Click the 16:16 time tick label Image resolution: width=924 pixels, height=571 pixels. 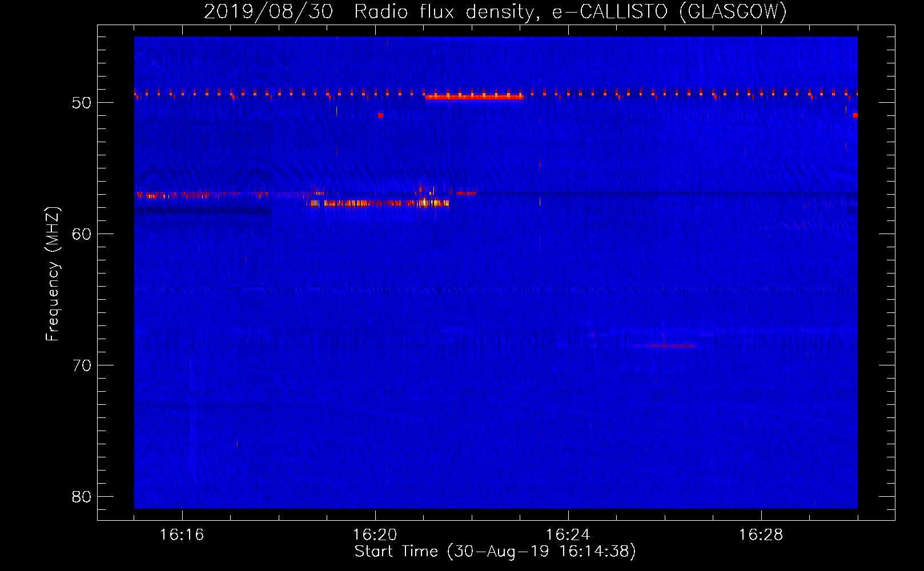[x=182, y=535]
